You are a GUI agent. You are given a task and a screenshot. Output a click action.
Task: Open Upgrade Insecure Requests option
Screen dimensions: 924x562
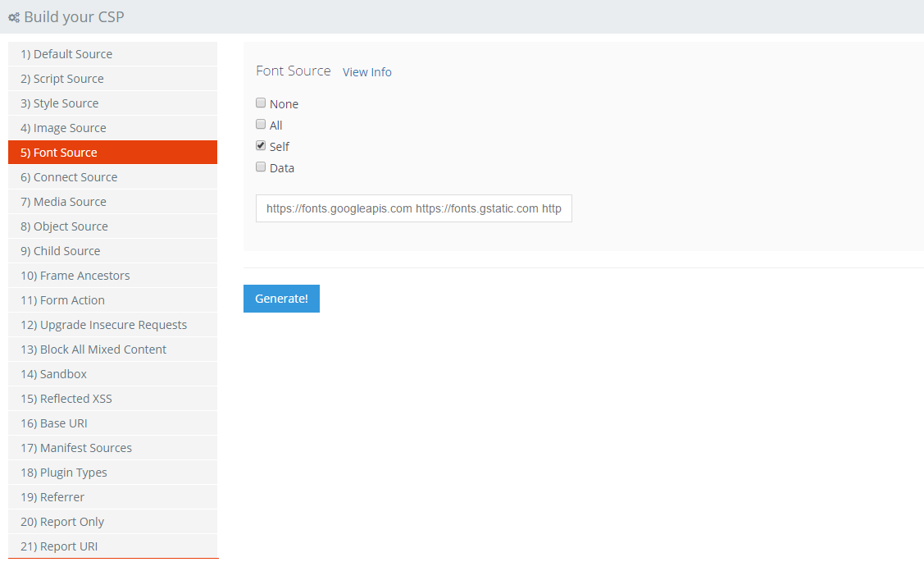coord(112,325)
